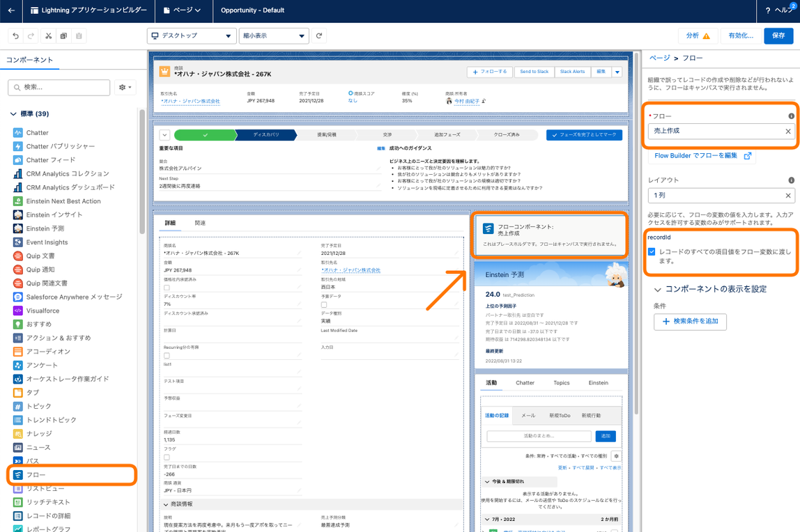Switch to the 新規ToDo activity tab

click(x=560, y=415)
